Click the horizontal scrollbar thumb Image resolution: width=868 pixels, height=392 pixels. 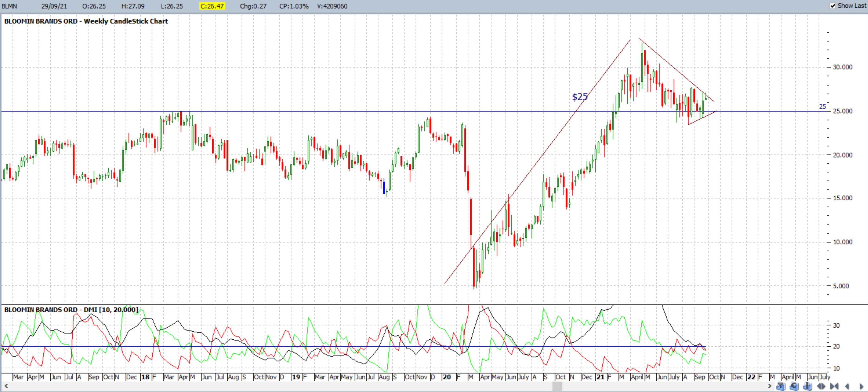point(557,386)
